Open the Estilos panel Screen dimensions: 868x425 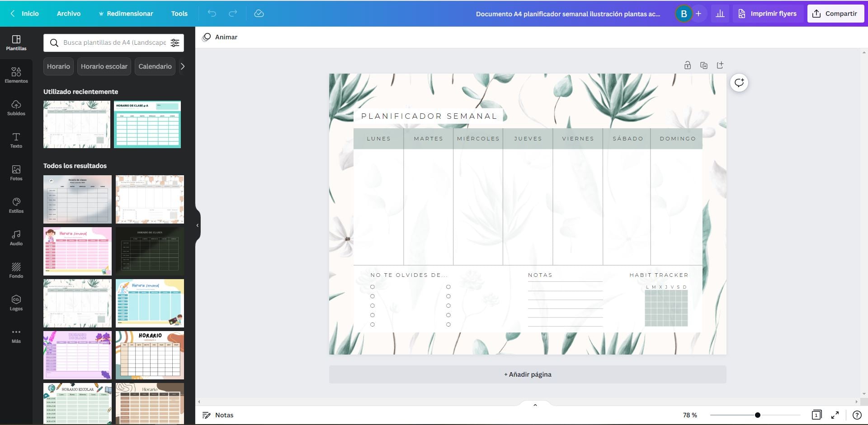pyautogui.click(x=16, y=205)
